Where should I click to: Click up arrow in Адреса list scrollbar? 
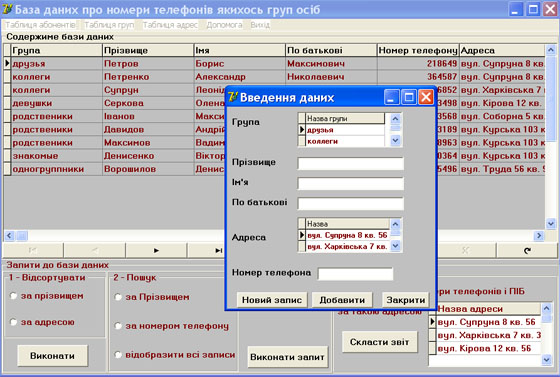pos(395,224)
